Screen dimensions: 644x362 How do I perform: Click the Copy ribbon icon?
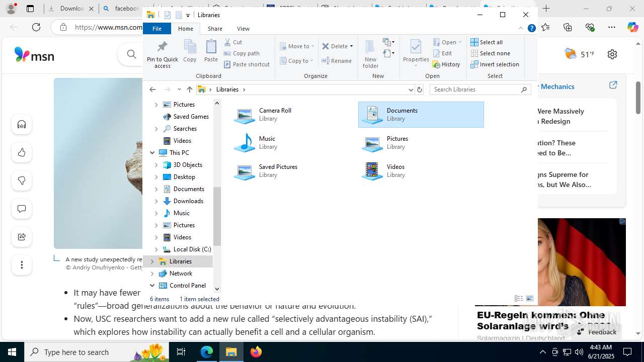click(190, 51)
